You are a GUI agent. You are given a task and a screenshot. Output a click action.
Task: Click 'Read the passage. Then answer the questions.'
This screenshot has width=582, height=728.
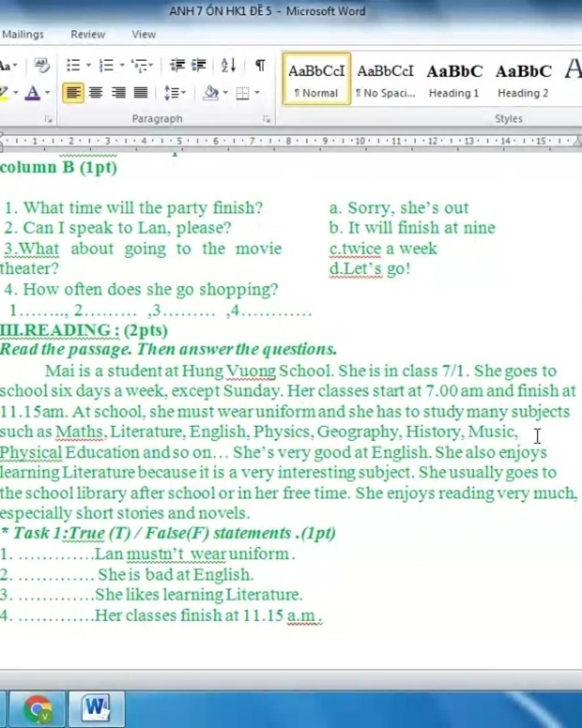tap(168, 349)
